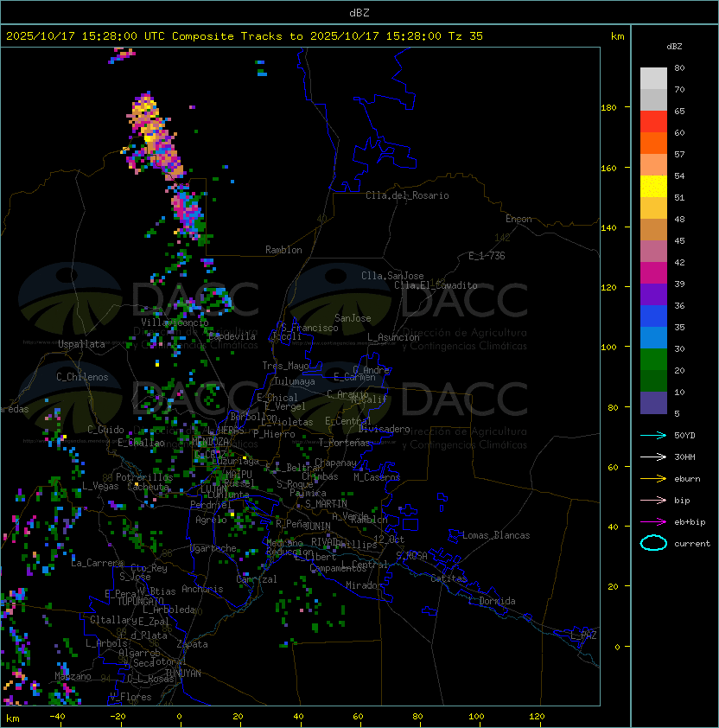Click the 180 km vertical axis tick
Screen dimensions: 719x728
(x=608, y=107)
